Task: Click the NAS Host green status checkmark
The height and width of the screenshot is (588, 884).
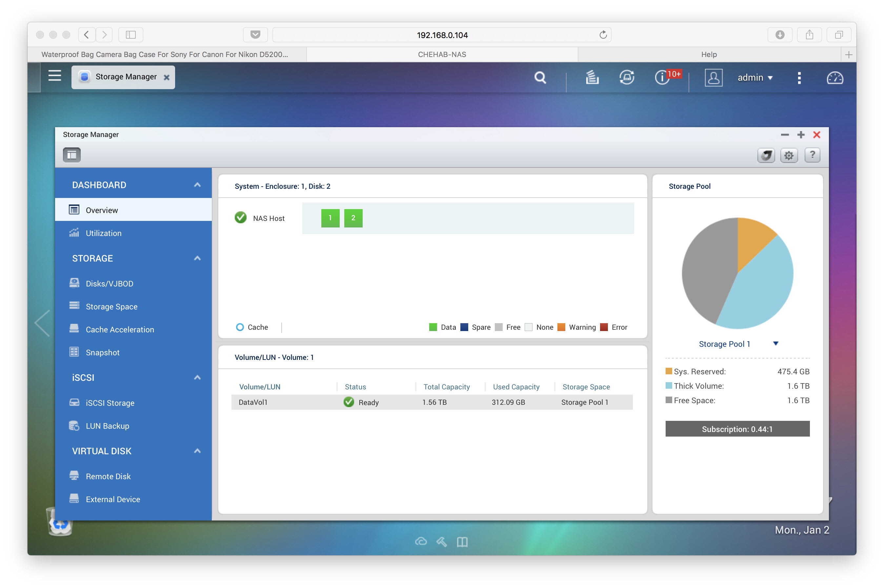Action: click(240, 218)
